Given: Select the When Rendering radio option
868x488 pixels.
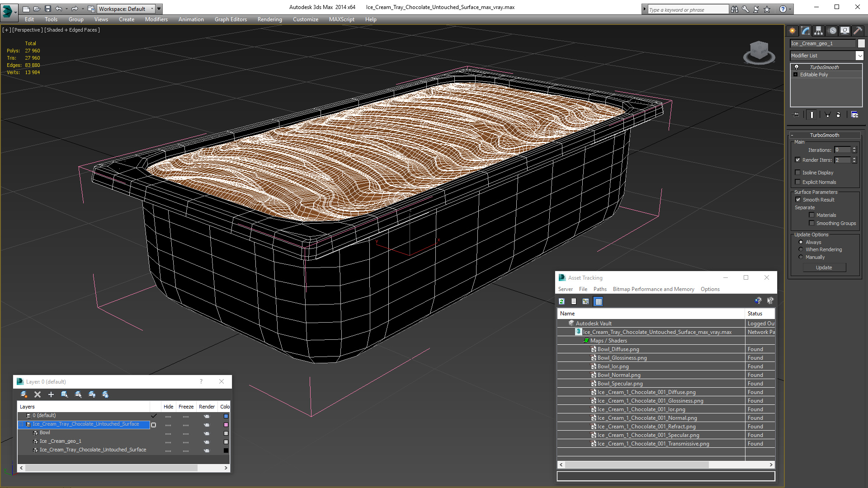Looking at the screenshot, I should pos(801,249).
